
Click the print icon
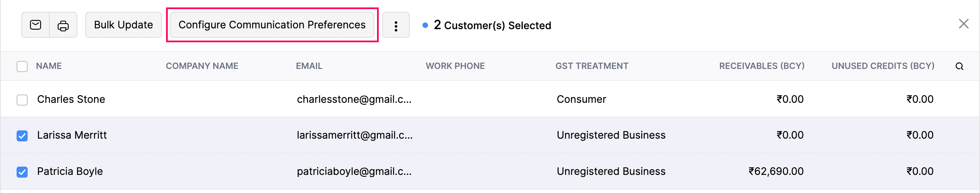[x=63, y=26]
